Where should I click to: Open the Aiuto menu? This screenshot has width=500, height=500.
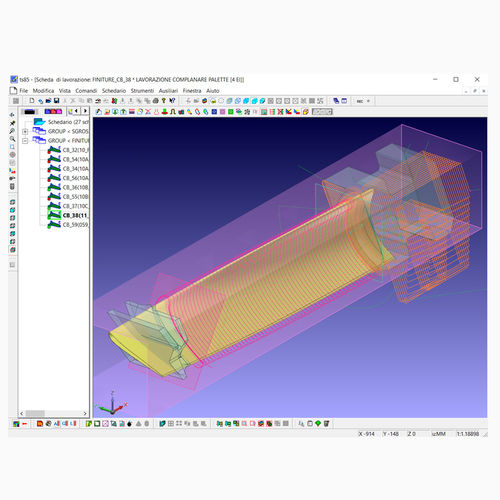(213, 91)
